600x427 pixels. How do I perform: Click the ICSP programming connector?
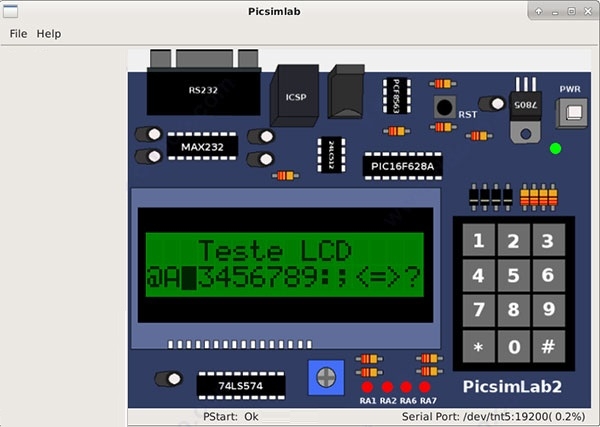[295, 96]
